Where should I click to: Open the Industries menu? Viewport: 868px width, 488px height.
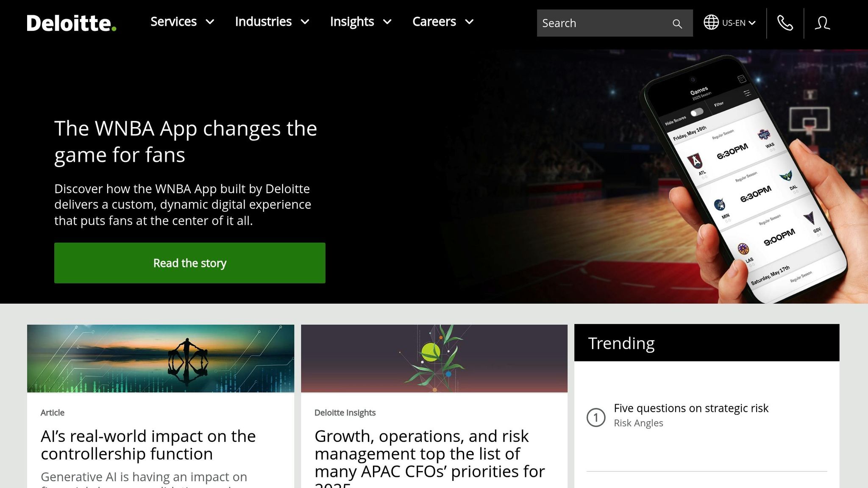[272, 22]
